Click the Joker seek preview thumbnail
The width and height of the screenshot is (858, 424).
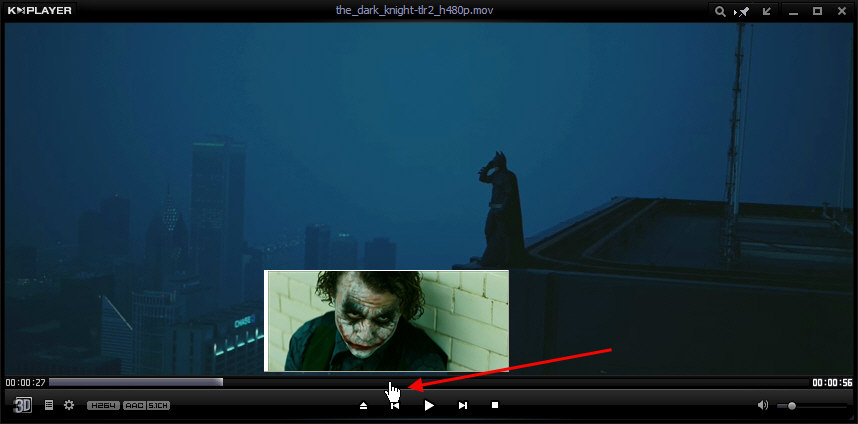coord(386,321)
